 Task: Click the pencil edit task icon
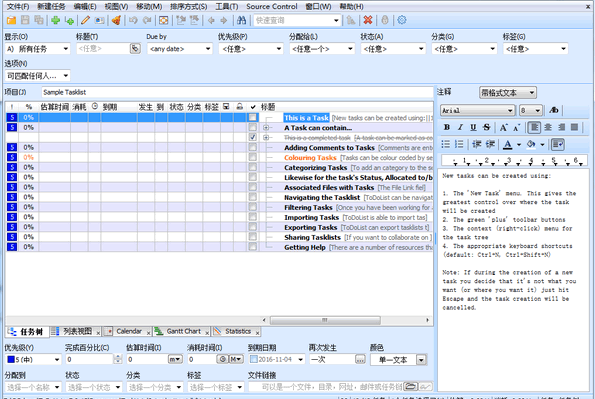(85, 20)
